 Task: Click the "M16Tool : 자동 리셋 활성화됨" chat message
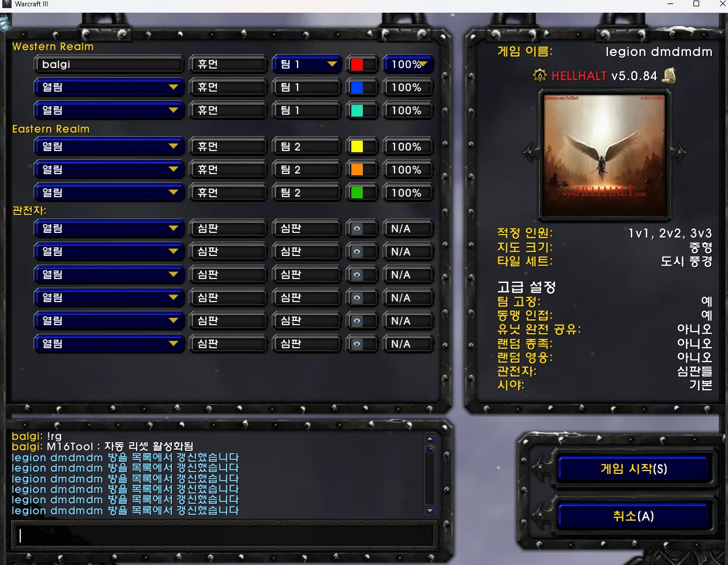[120, 447]
